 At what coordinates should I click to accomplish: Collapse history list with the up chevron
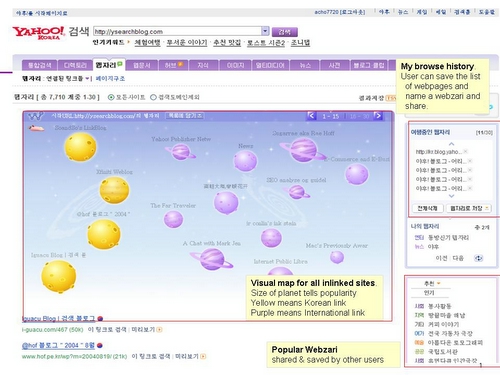click(451, 144)
